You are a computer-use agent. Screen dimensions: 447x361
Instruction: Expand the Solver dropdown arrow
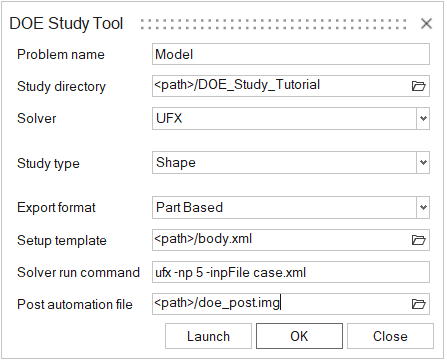click(423, 118)
